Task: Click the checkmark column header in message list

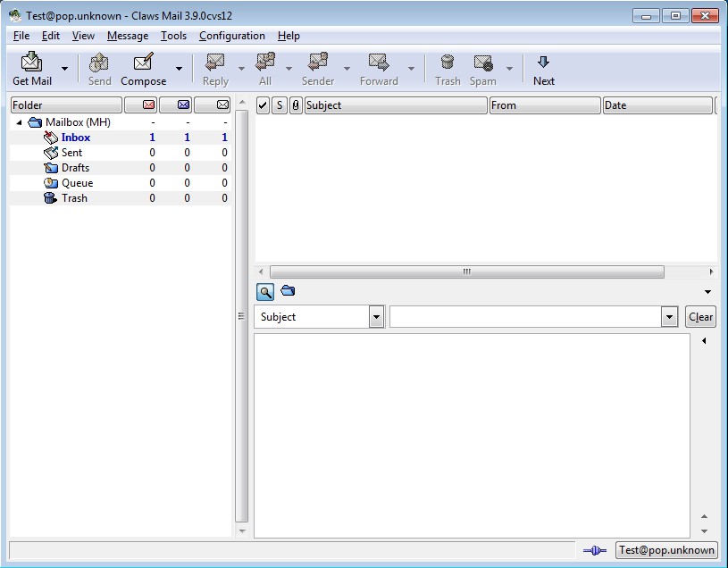Action: click(263, 105)
